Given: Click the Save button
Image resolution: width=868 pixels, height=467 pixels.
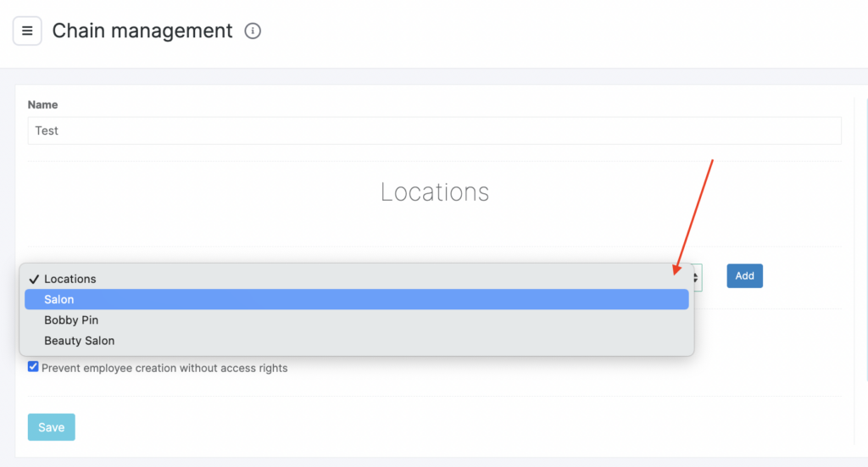Looking at the screenshot, I should (51, 427).
